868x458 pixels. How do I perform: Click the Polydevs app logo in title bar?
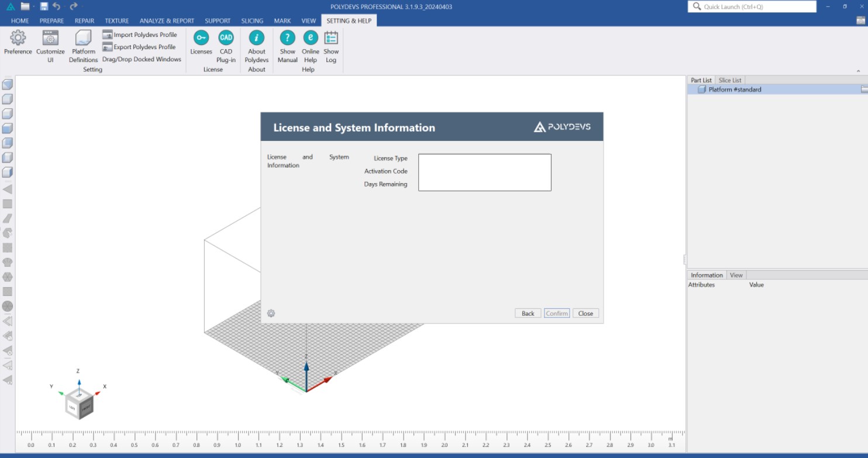pyautogui.click(x=11, y=6)
